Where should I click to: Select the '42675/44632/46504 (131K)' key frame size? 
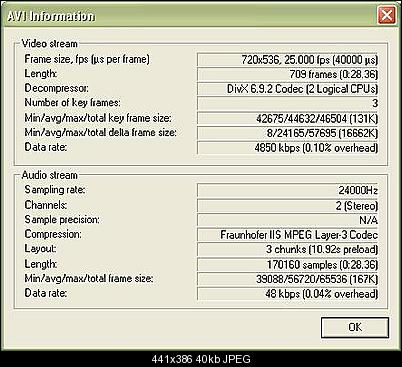[287, 118]
